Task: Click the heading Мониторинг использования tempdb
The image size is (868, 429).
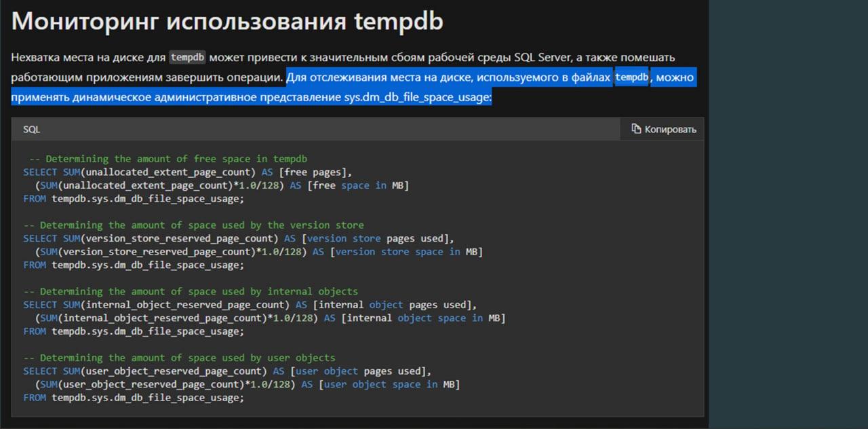Action: tap(227, 21)
